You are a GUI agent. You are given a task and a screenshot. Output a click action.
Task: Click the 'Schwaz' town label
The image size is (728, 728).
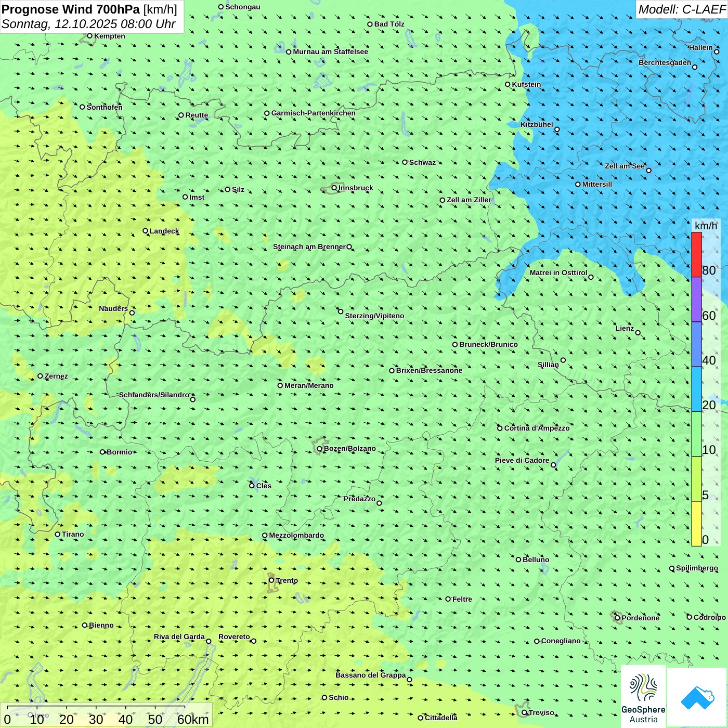[422, 162]
